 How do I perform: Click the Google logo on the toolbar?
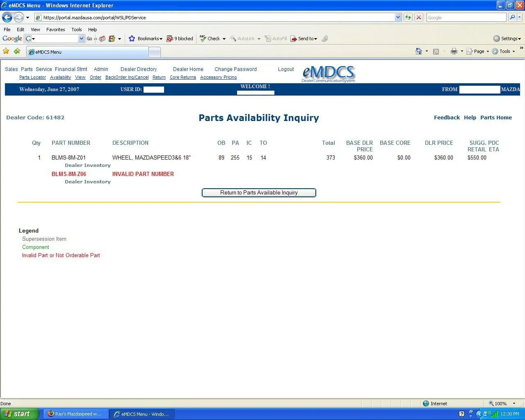click(12, 39)
